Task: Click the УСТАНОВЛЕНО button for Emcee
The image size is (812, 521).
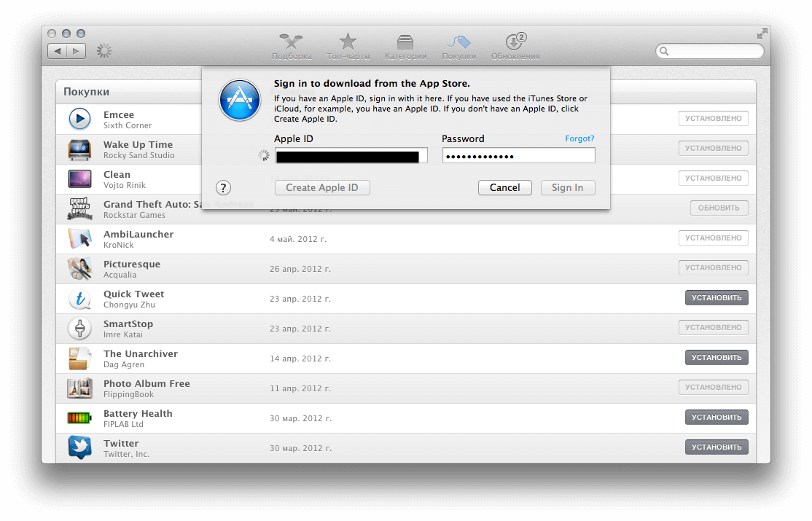Action: pyautogui.click(x=713, y=119)
